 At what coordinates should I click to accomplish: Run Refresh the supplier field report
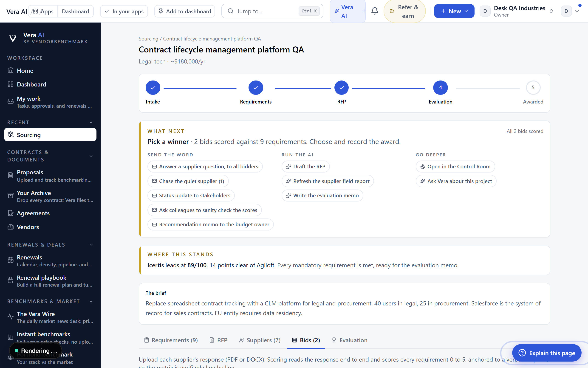[328, 181]
